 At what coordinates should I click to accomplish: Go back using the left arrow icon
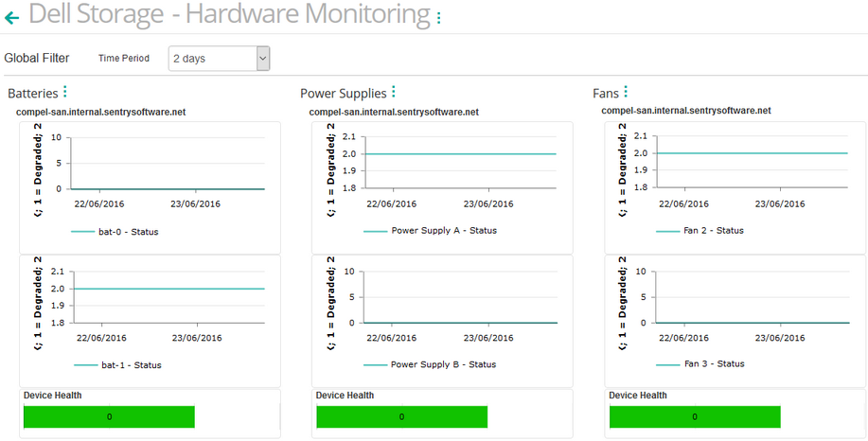pyautogui.click(x=11, y=18)
